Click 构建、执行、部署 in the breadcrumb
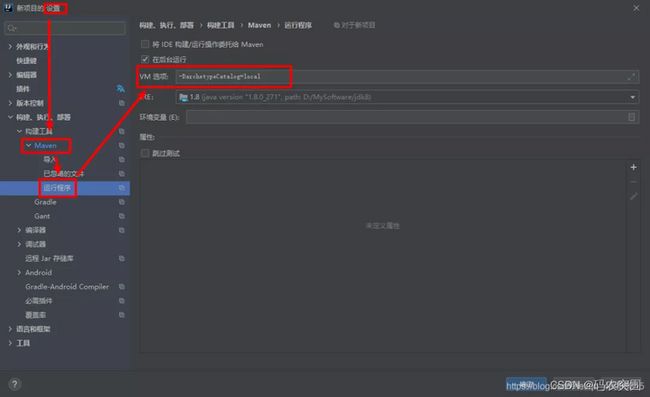The height and width of the screenshot is (397, 650). (x=167, y=25)
